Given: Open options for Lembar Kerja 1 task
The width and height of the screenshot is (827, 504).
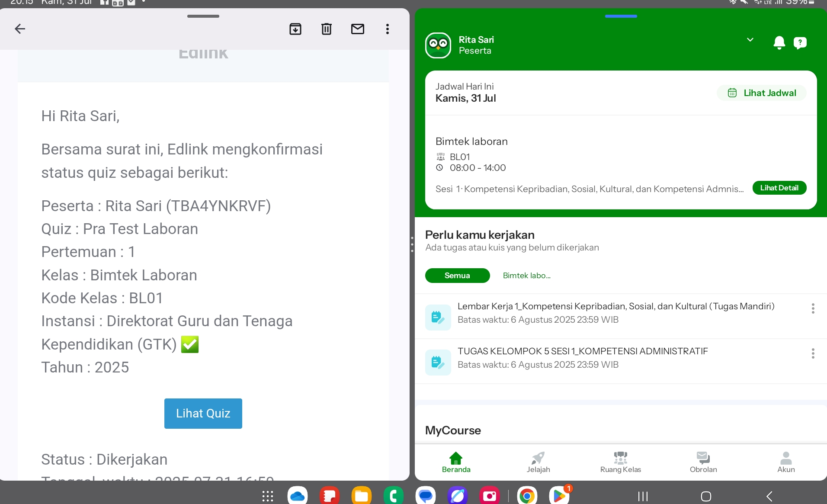Looking at the screenshot, I should pyautogui.click(x=813, y=308).
